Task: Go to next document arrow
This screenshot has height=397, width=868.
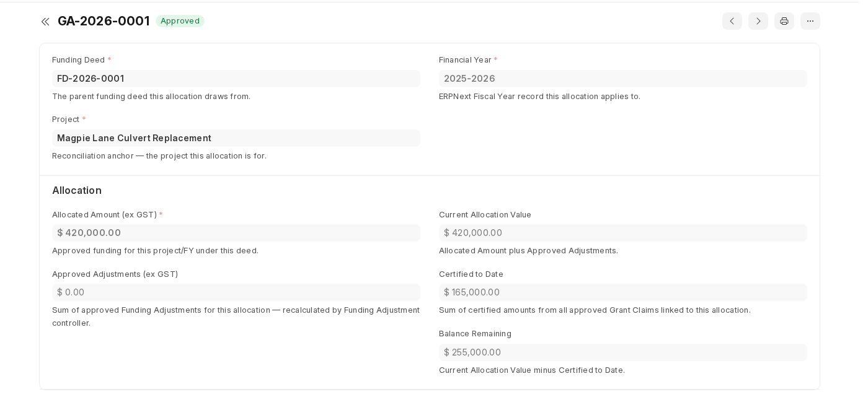Action: (758, 21)
